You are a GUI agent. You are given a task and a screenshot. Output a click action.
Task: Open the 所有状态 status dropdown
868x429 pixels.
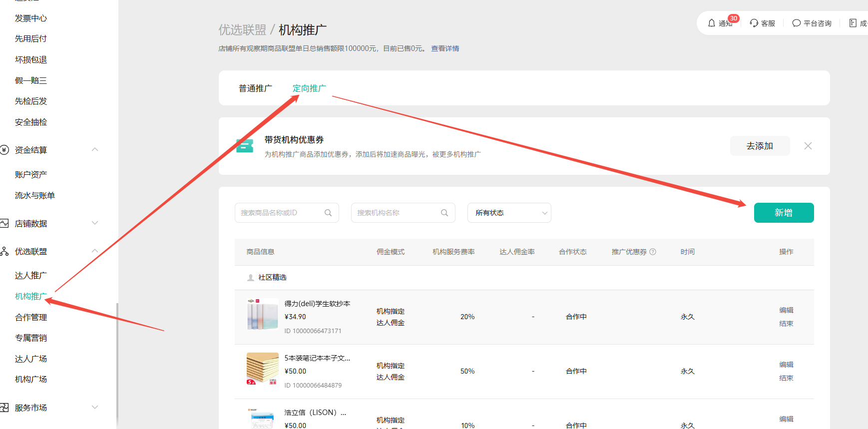tap(509, 213)
